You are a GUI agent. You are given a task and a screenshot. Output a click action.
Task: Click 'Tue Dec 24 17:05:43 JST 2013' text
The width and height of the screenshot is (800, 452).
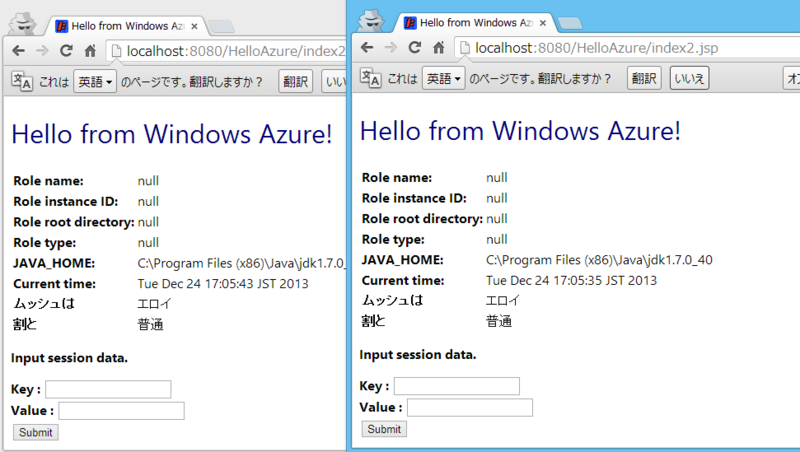(223, 284)
